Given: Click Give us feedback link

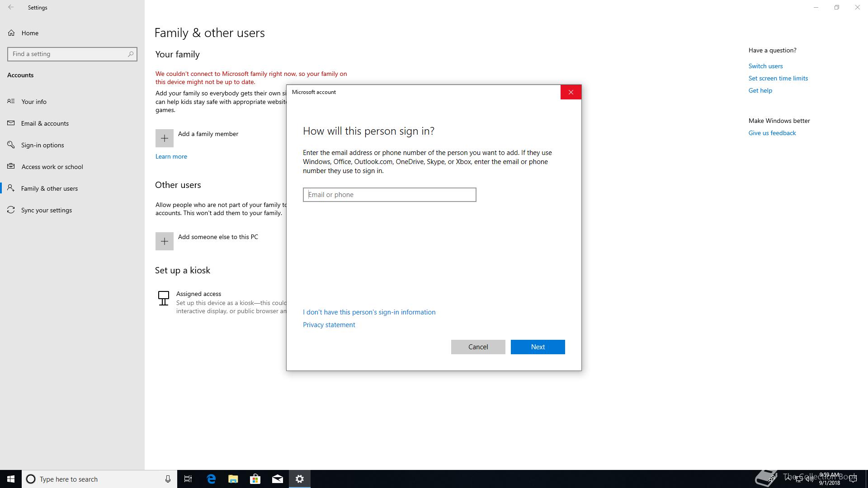Looking at the screenshot, I should coord(772,133).
